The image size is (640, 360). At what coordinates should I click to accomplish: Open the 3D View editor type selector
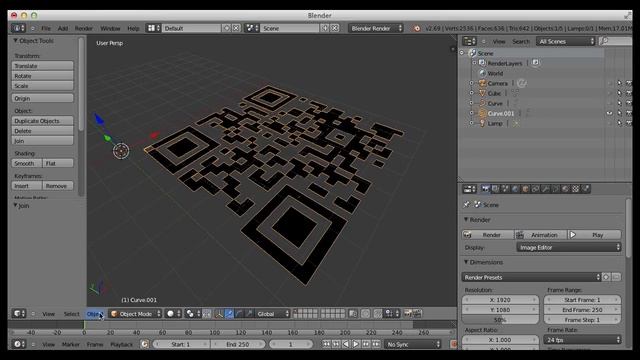tap(19, 313)
